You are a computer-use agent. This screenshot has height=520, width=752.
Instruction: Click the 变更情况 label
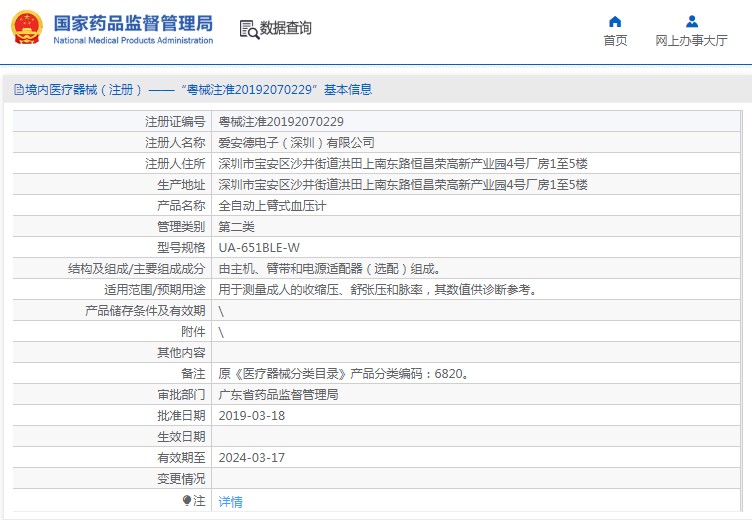click(x=181, y=479)
